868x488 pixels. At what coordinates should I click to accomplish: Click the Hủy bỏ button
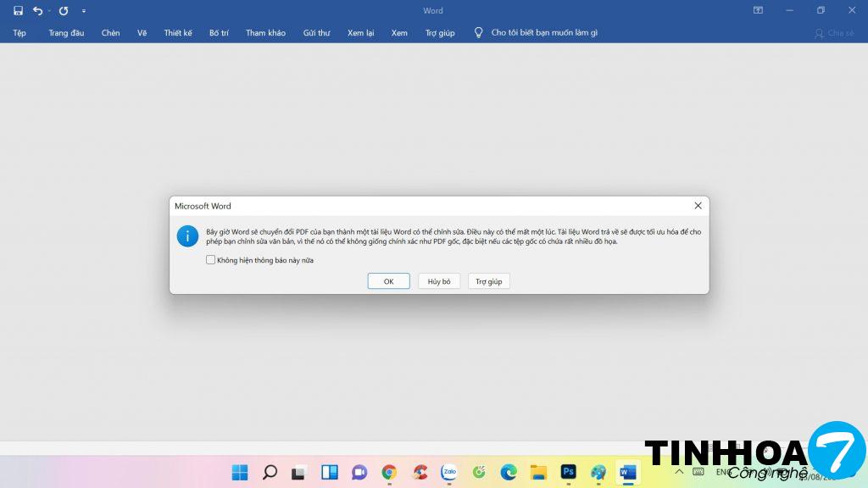439,281
